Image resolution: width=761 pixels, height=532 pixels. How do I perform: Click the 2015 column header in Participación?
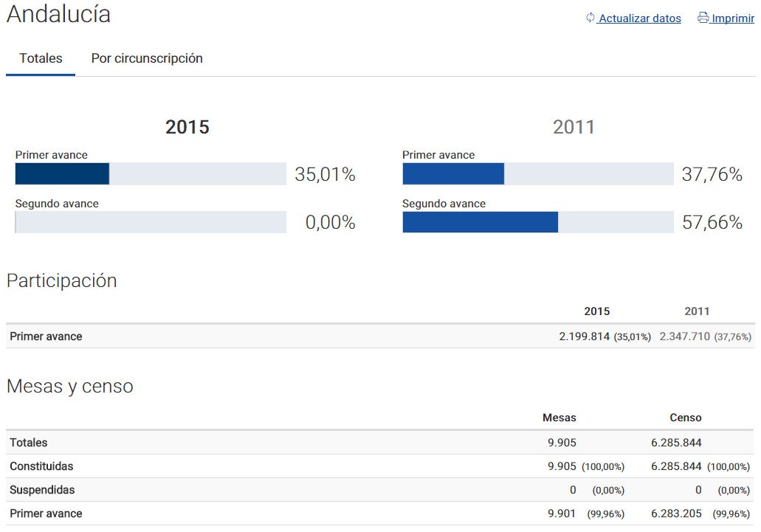click(x=597, y=311)
